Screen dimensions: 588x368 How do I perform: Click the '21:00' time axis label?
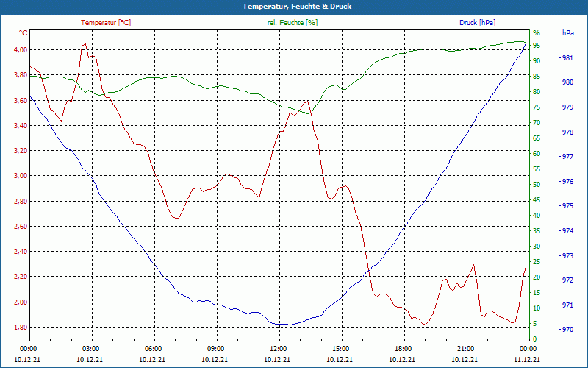click(465, 348)
